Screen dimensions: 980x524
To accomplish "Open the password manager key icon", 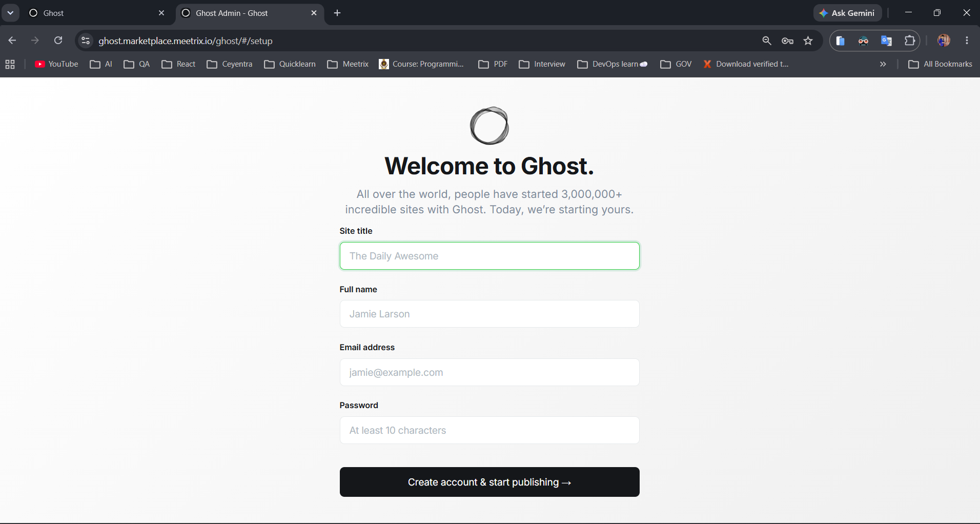I will tap(788, 41).
